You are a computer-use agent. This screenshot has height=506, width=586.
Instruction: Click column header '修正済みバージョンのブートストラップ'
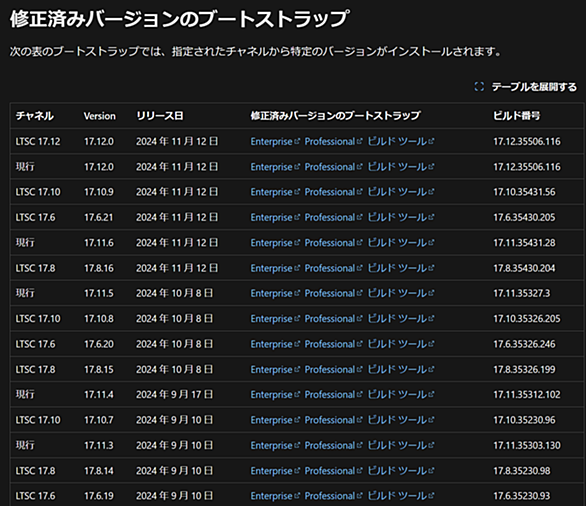click(x=335, y=116)
